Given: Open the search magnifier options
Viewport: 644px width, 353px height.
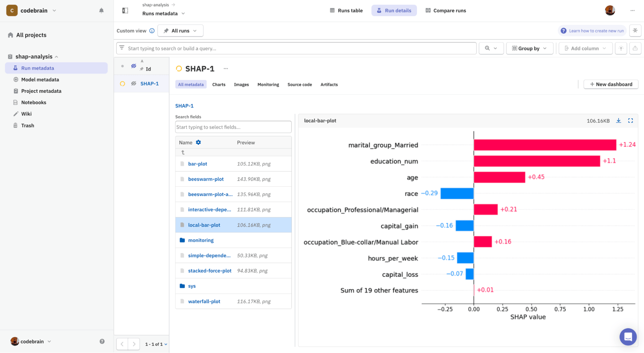Looking at the screenshot, I should 491,48.
